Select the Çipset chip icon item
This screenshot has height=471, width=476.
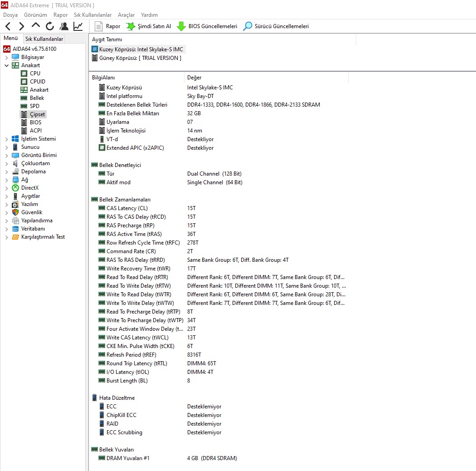coord(24,114)
